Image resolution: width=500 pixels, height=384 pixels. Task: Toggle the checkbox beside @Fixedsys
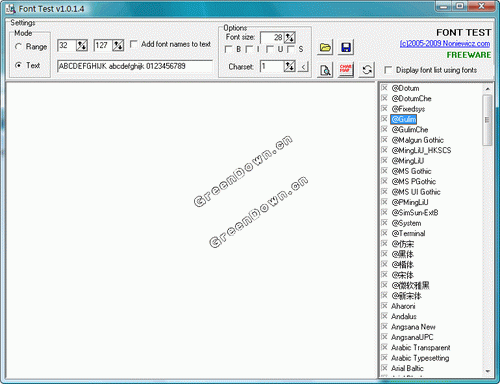point(384,109)
